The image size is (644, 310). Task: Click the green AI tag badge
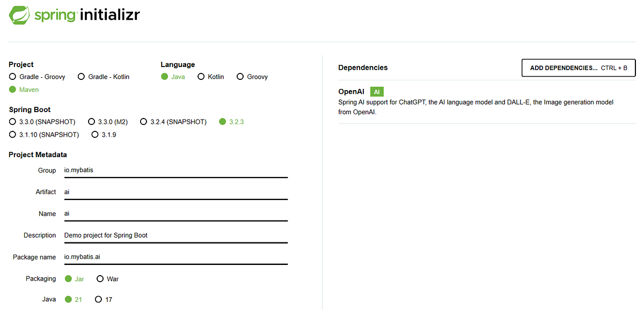377,92
